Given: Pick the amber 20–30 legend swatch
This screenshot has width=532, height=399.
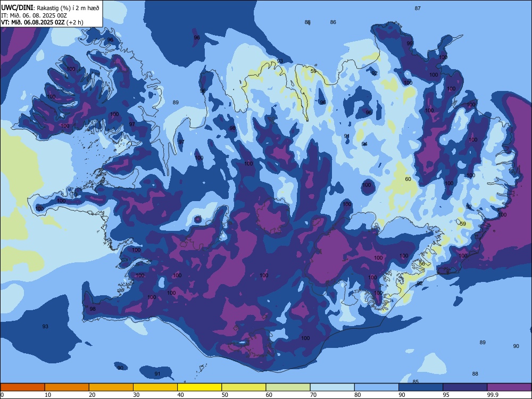Looking at the screenshot, I should (111, 387).
